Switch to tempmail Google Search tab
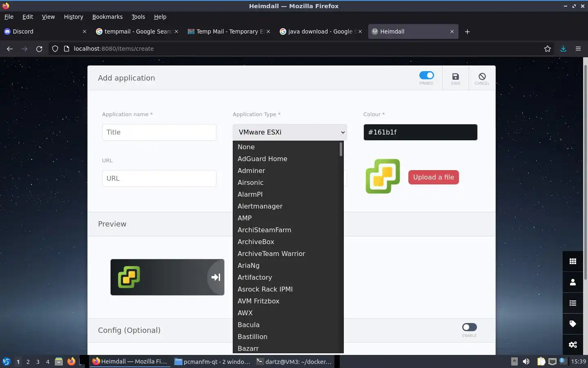 point(137,31)
